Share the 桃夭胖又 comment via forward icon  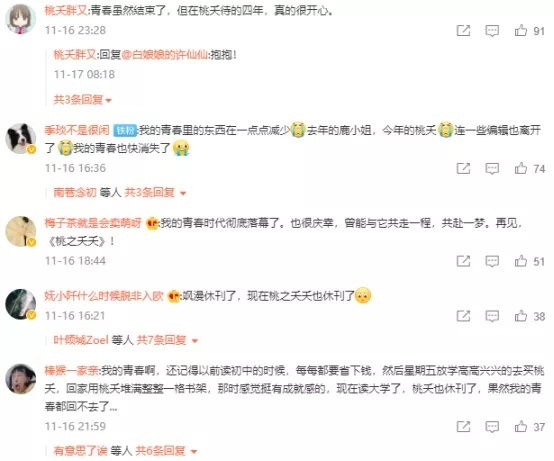pos(463,30)
